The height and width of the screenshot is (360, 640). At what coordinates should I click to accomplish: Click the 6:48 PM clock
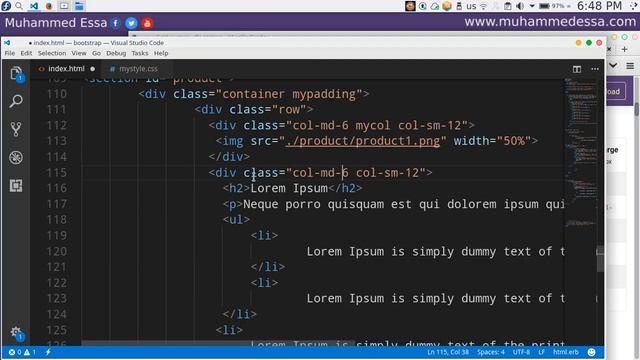tap(599, 6)
